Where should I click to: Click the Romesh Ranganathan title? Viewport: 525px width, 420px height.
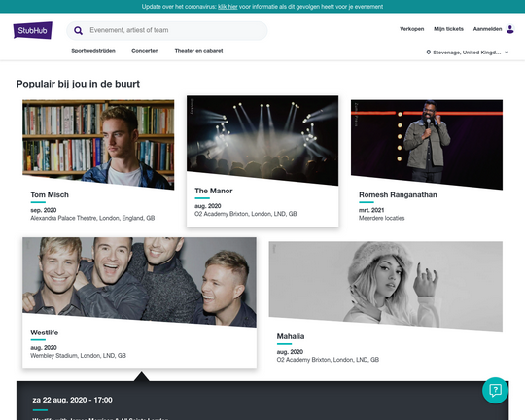(x=398, y=194)
